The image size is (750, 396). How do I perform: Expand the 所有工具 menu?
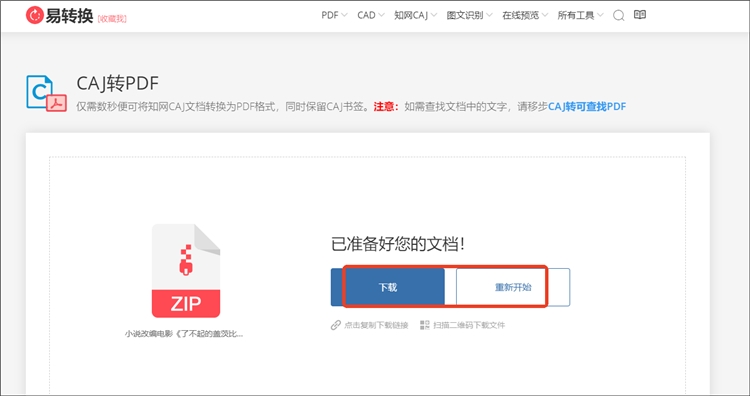click(580, 15)
